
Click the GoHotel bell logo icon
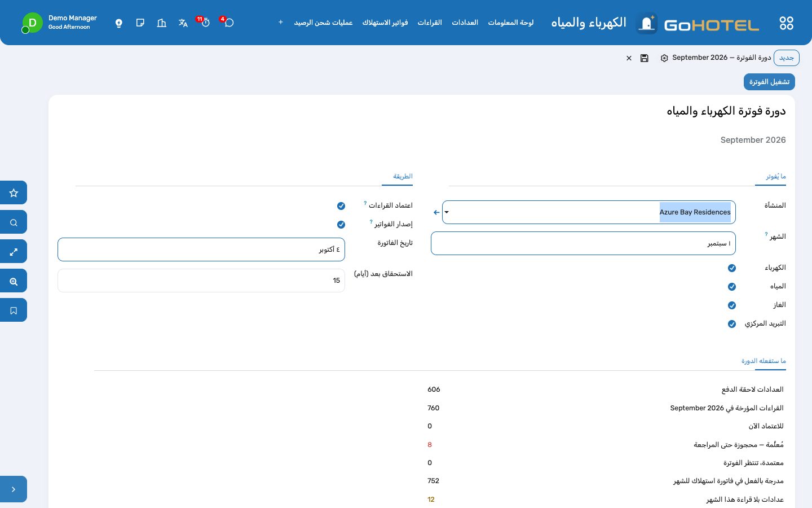647,23
